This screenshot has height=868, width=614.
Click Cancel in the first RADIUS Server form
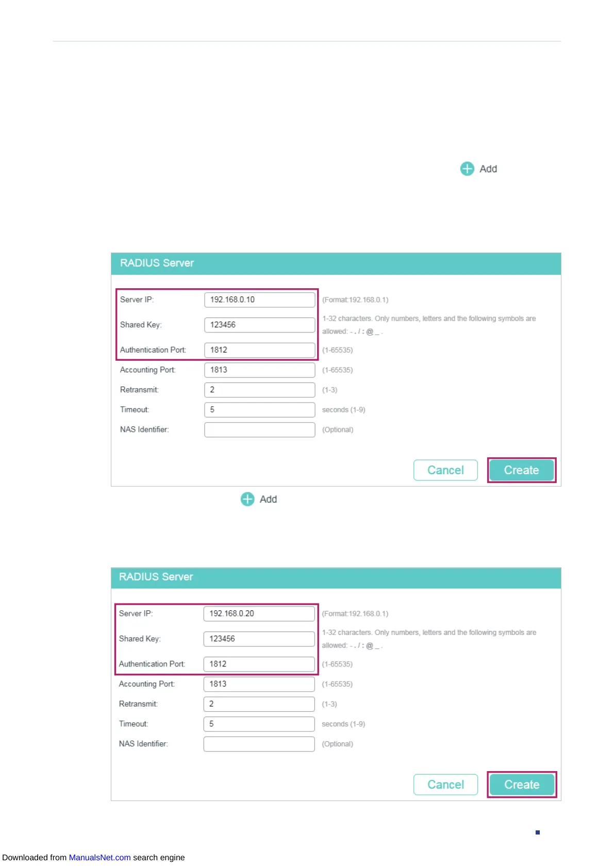coord(445,470)
